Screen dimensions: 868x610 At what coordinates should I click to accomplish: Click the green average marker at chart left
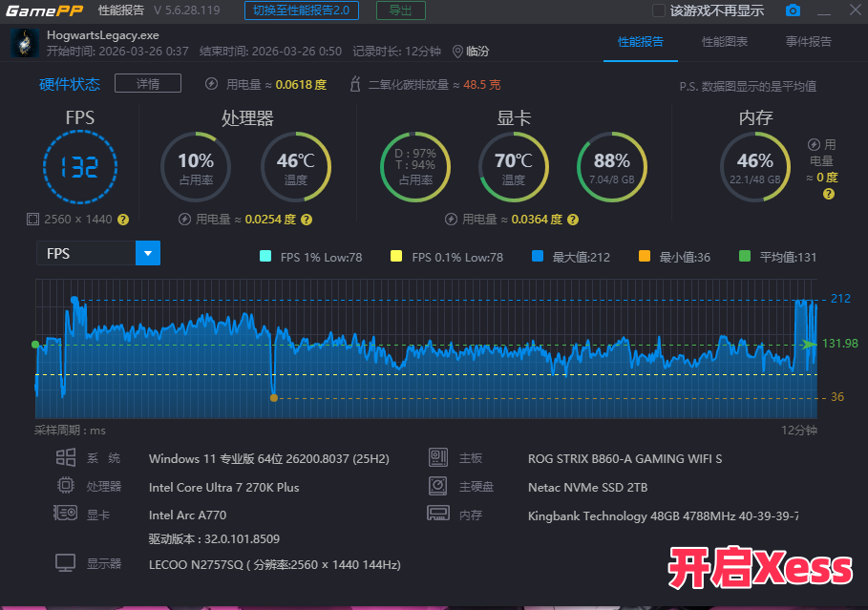tap(35, 345)
